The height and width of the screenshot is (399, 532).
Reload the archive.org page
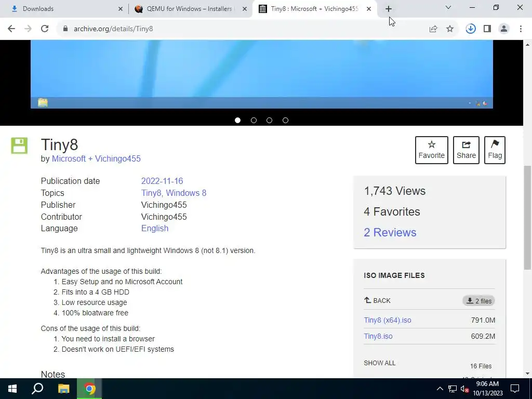click(x=45, y=29)
